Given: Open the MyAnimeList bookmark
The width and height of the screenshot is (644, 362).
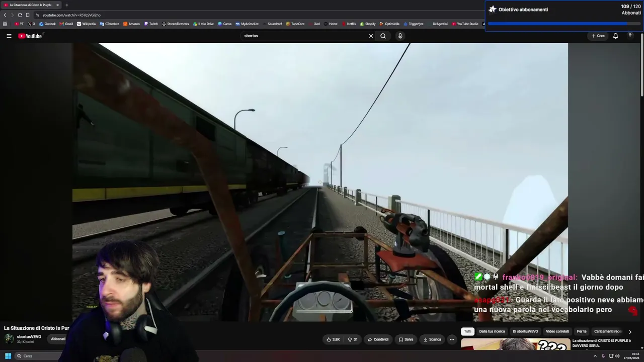Looking at the screenshot, I should pyautogui.click(x=247, y=24).
